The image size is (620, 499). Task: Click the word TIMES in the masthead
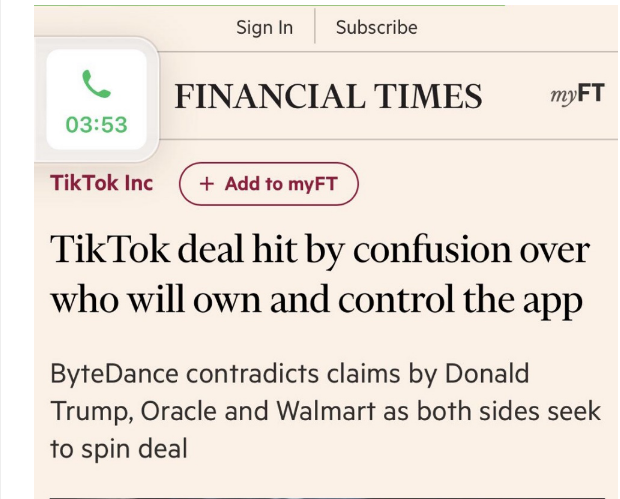(428, 96)
